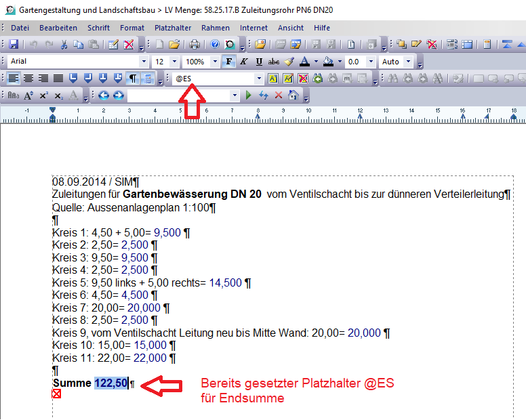The image size is (526, 420).
Task: Click the blue back arrow icon
Action: (104, 96)
